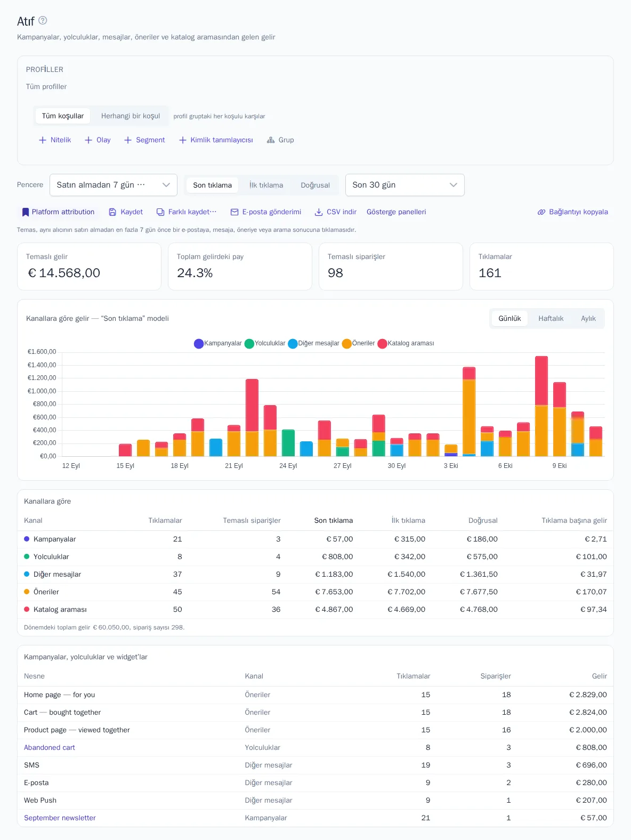Click the Grup hierarchy icon
The image size is (631, 840).
tap(271, 140)
